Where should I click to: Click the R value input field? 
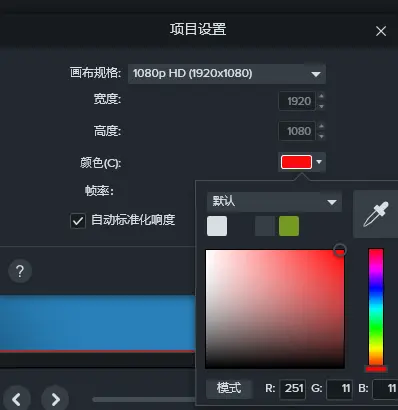293,389
